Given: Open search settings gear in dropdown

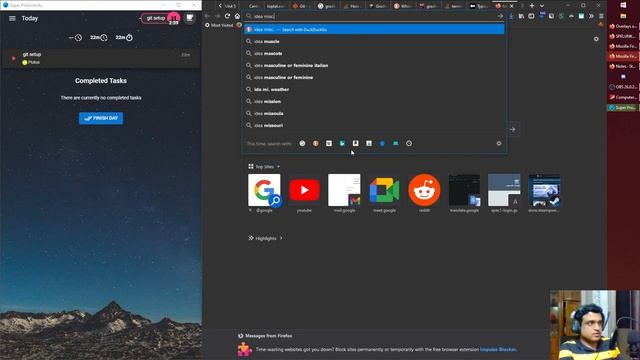Looking at the screenshot, I should [499, 143].
